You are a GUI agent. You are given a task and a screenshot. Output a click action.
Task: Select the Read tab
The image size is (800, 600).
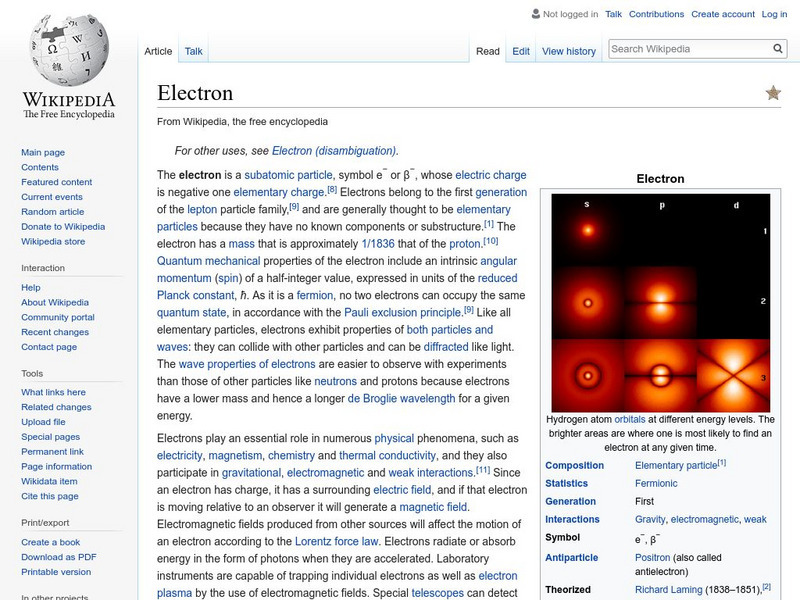[487, 51]
